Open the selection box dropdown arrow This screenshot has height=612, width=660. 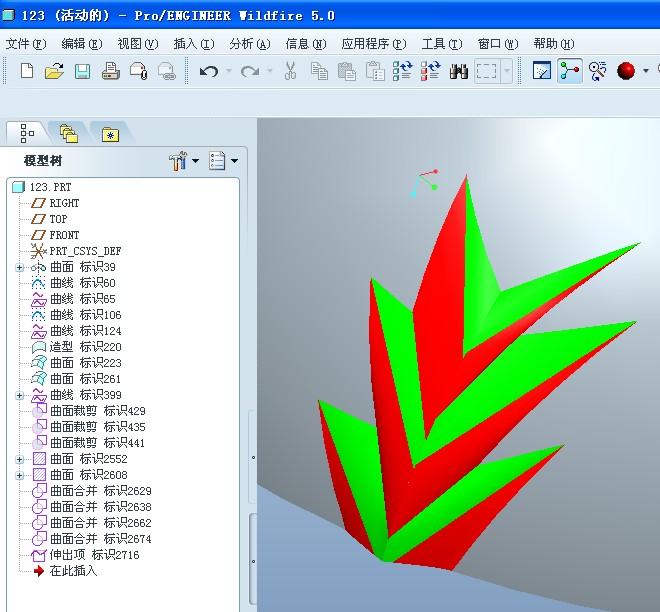[507, 71]
